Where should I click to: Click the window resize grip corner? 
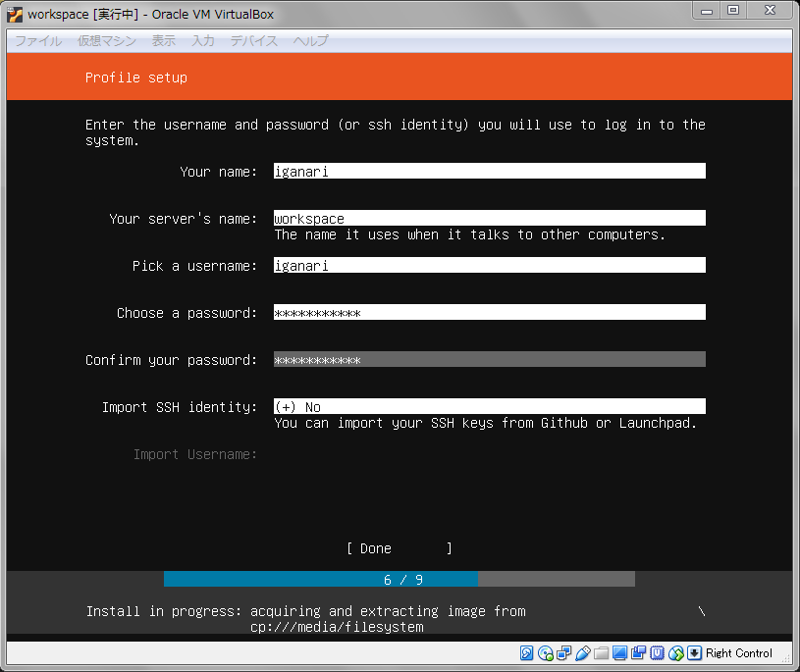[787, 658]
